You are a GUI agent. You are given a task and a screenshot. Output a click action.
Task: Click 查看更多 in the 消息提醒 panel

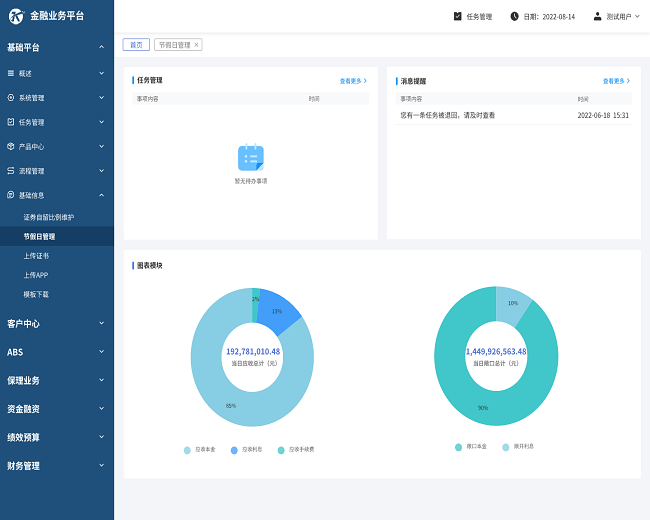[616, 80]
